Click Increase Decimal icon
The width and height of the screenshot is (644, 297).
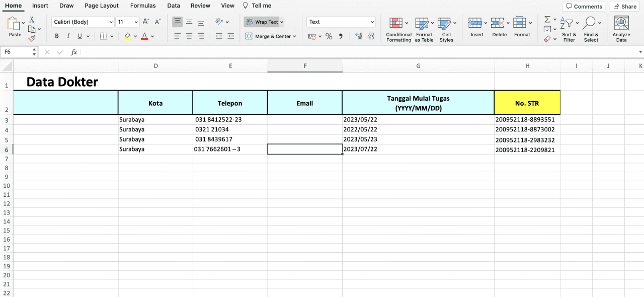(x=359, y=36)
